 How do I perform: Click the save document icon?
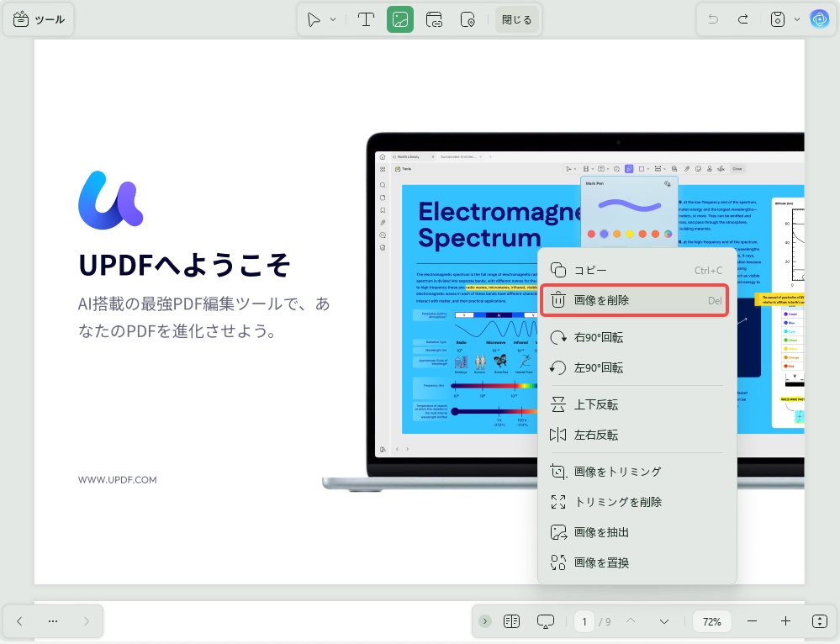point(777,20)
